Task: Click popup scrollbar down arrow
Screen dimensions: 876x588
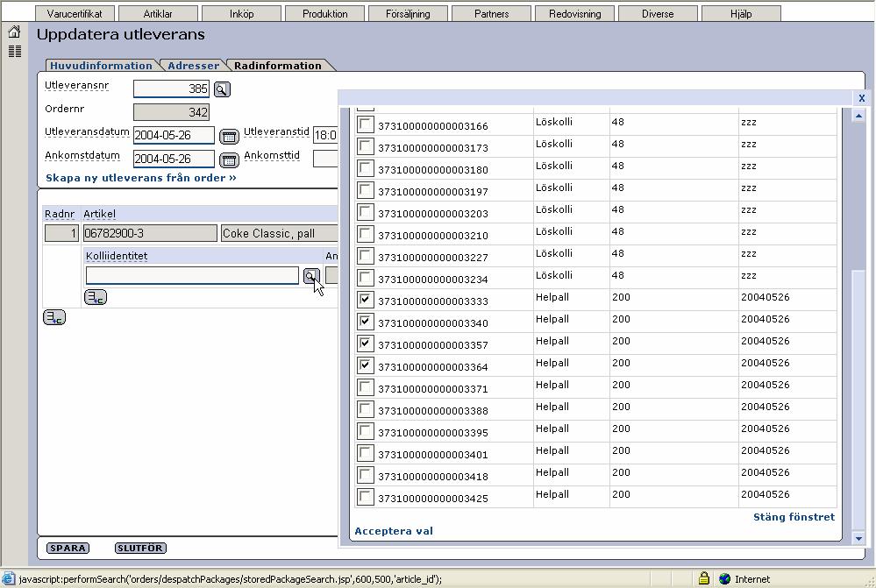Action: pyautogui.click(x=858, y=538)
